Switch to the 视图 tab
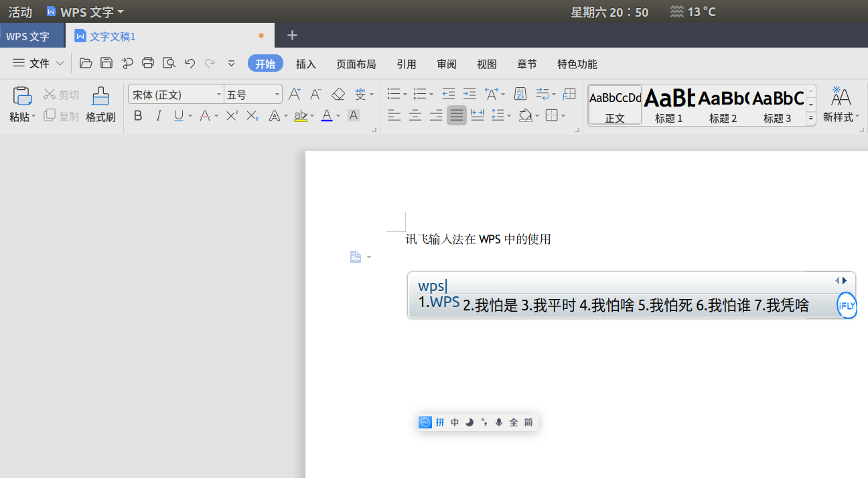868x478 pixels. (x=487, y=64)
